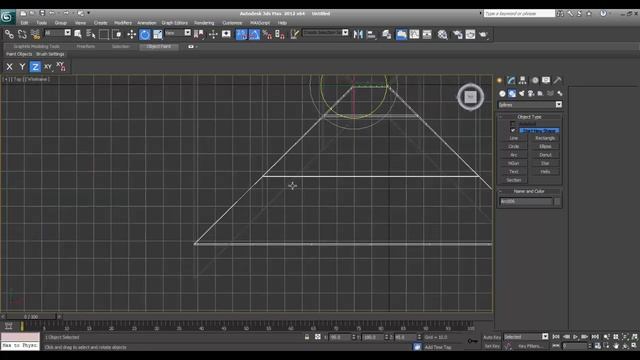Image resolution: width=640 pixels, height=360 pixels.
Task: Open Rendered Frame Window icon
Action: (470, 34)
